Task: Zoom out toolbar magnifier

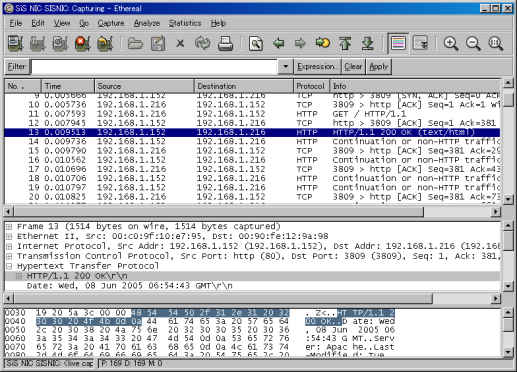Action: click(x=473, y=43)
